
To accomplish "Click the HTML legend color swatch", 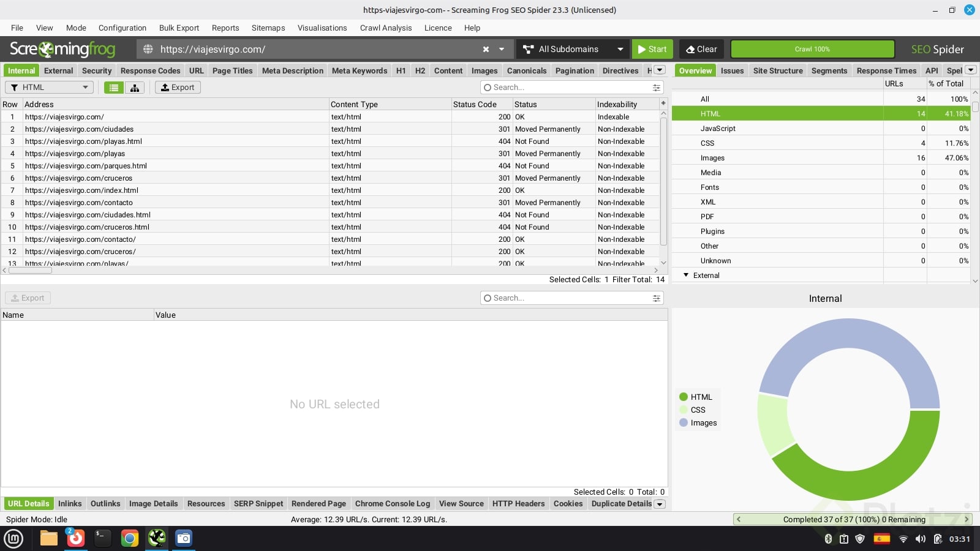I will [684, 397].
